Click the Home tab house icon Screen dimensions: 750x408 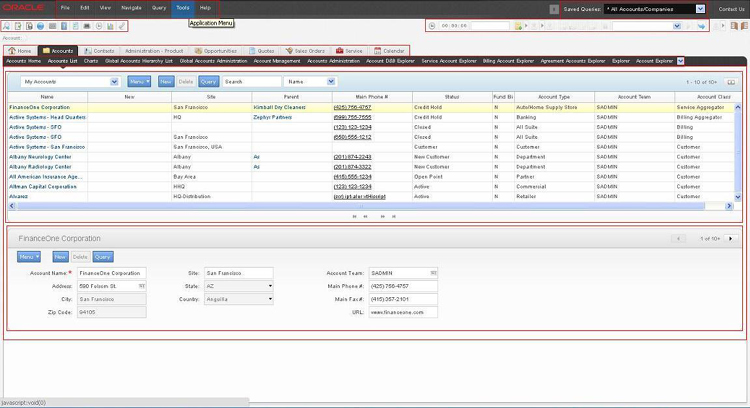(12, 51)
